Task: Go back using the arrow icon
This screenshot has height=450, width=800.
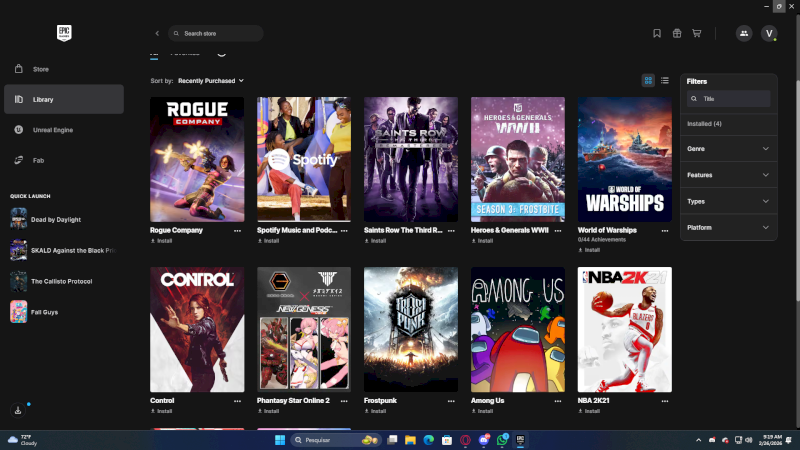Action: tap(157, 33)
